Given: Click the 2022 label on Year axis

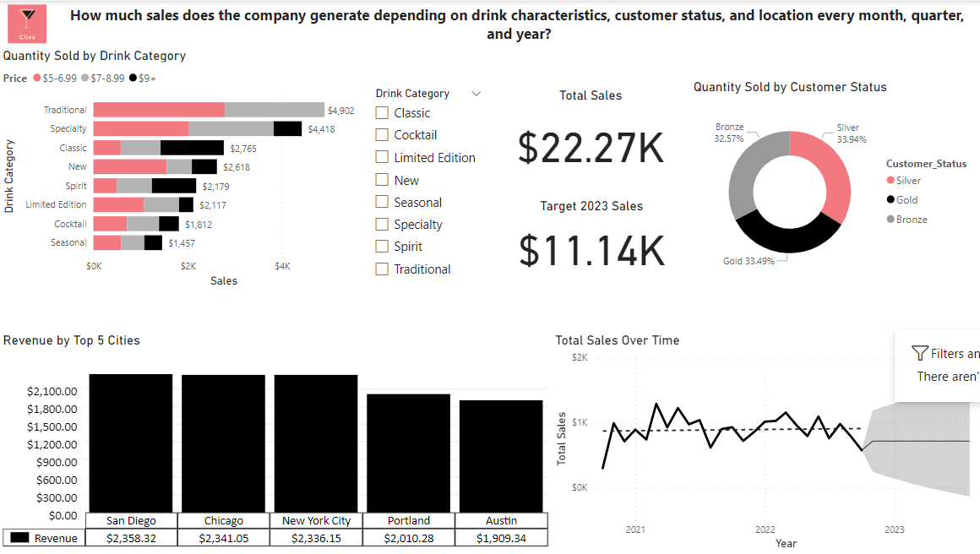Looking at the screenshot, I should coord(765,530).
